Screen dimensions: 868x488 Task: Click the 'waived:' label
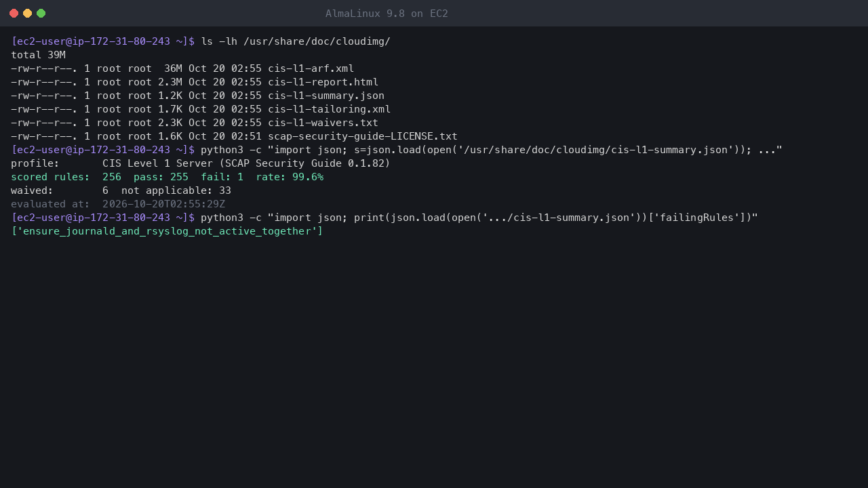coord(33,190)
